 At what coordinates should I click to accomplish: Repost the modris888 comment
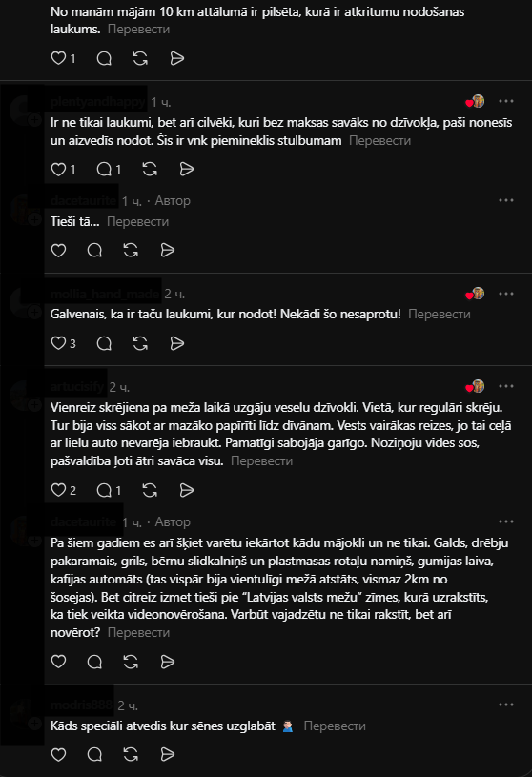pos(131,755)
